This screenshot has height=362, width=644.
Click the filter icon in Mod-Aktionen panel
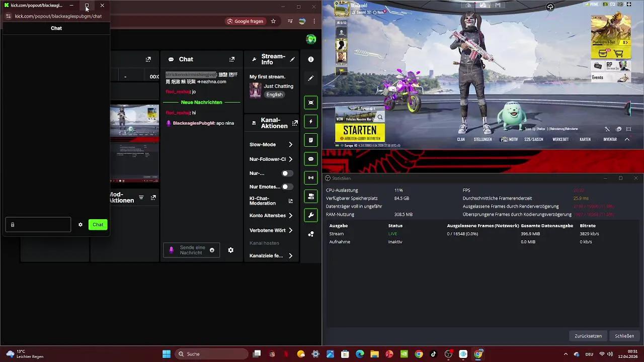coord(141,198)
